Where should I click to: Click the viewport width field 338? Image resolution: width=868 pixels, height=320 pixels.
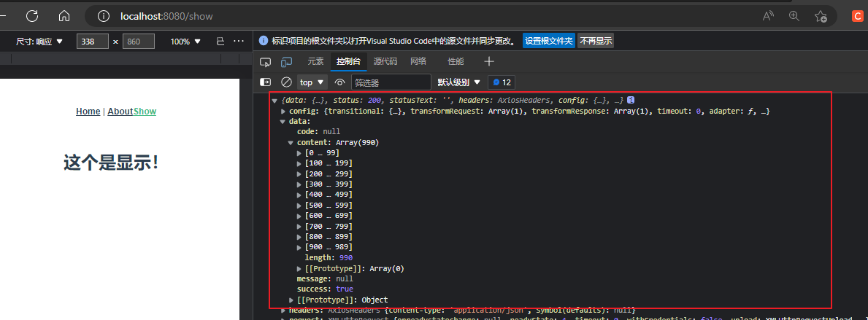pos(93,42)
